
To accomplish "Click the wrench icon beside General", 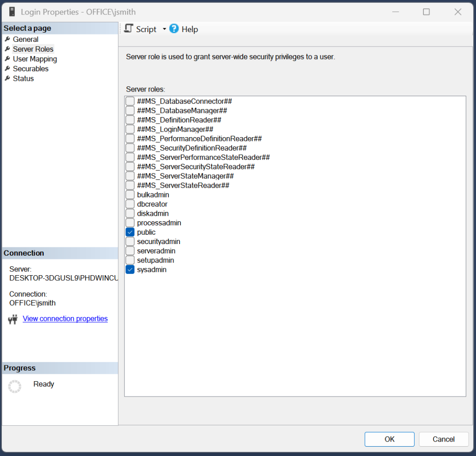I will pyautogui.click(x=7, y=40).
